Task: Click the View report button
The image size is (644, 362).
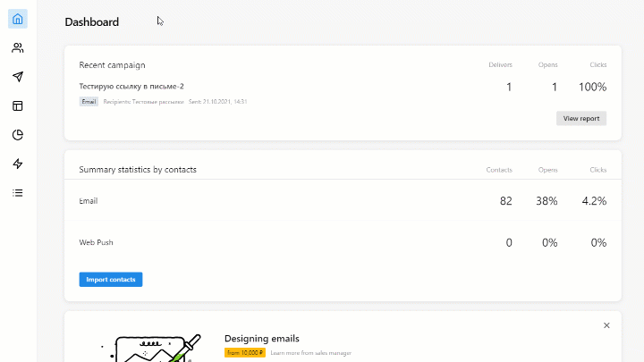Action: coord(581,118)
